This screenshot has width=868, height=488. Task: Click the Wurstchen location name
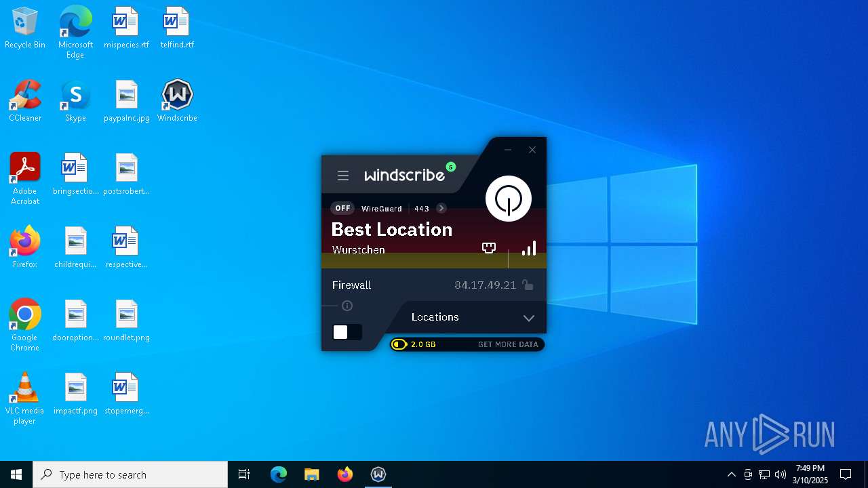(x=359, y=249)
